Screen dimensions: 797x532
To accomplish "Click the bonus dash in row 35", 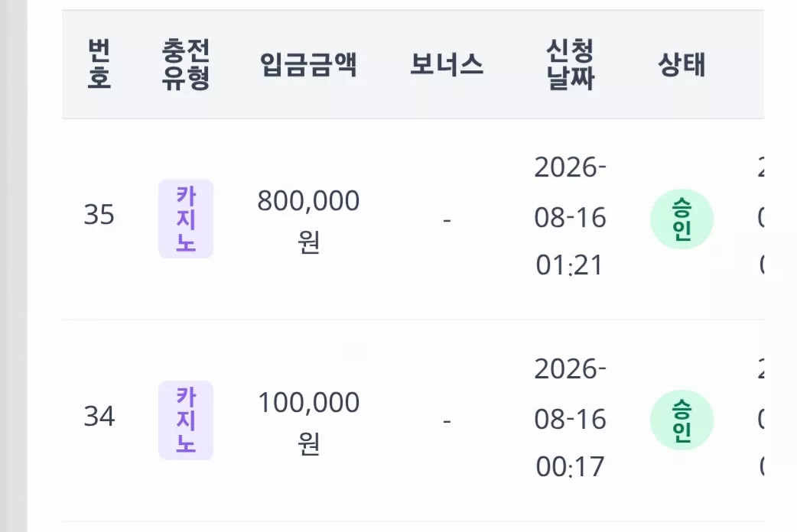I will (x=447, y=220).
